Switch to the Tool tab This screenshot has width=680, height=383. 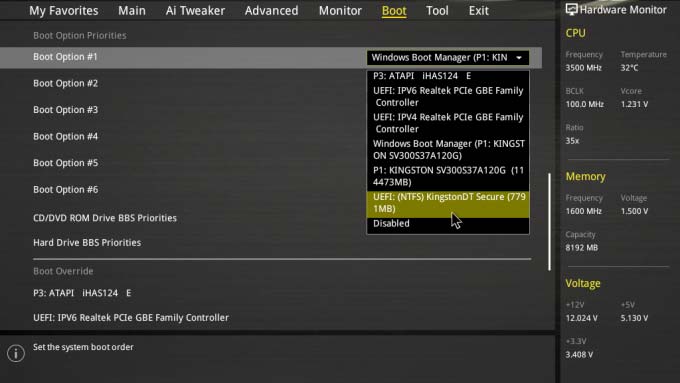click(x=437, y=11)
